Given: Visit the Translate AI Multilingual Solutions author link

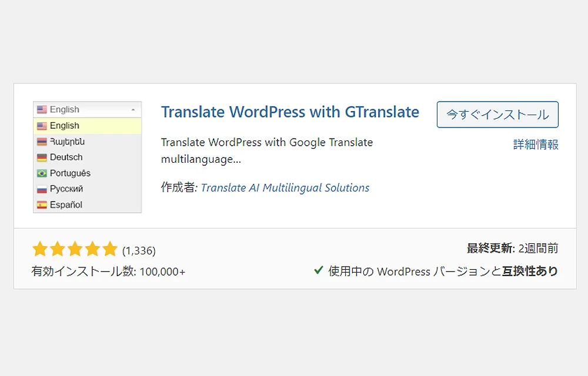Looking at the screenshot, I should 285,187.
